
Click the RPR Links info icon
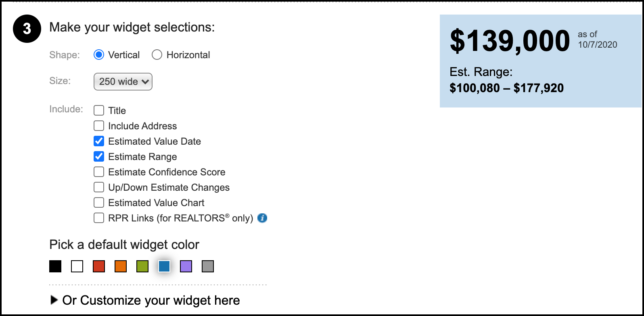point(262,218)
